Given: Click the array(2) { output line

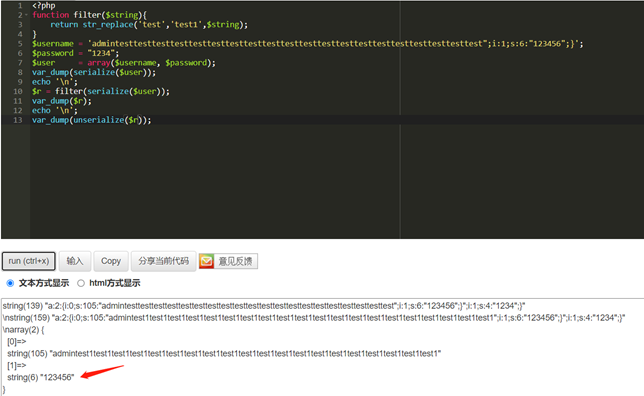Looking at the screenshot, I should 23,330.
